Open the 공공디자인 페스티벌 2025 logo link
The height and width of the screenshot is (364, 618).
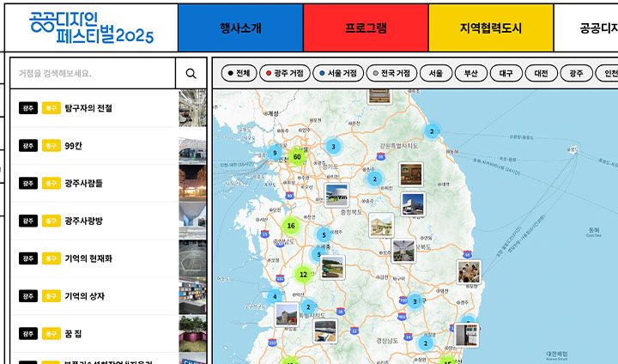click(x=92, y=27)
